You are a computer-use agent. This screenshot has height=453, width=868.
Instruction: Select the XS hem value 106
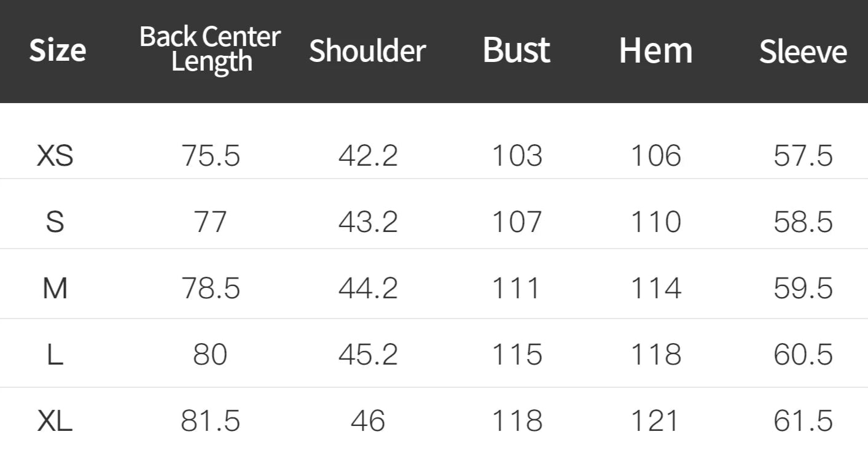tap(656, 156)
